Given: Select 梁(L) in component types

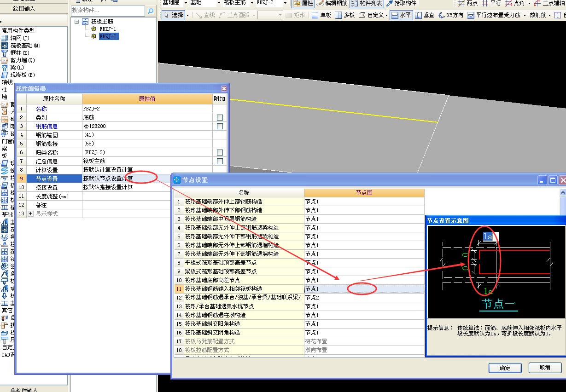Looking at the screenshot, I should 13,68.
